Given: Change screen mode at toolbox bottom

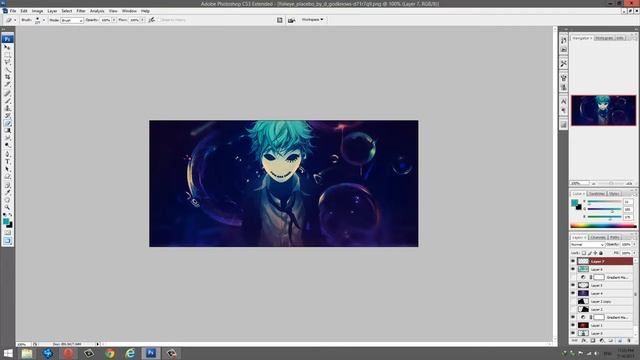Looking at the screenshot, I should point(7,241).
